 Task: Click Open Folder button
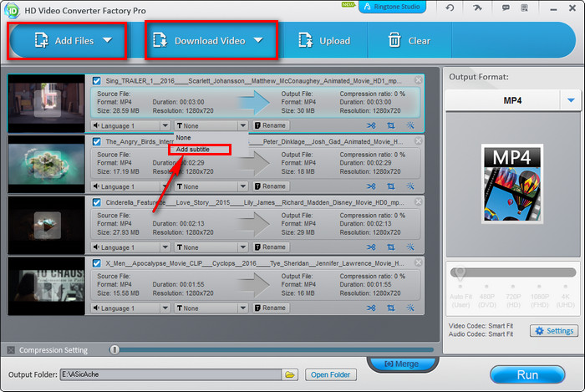[331, 374]
